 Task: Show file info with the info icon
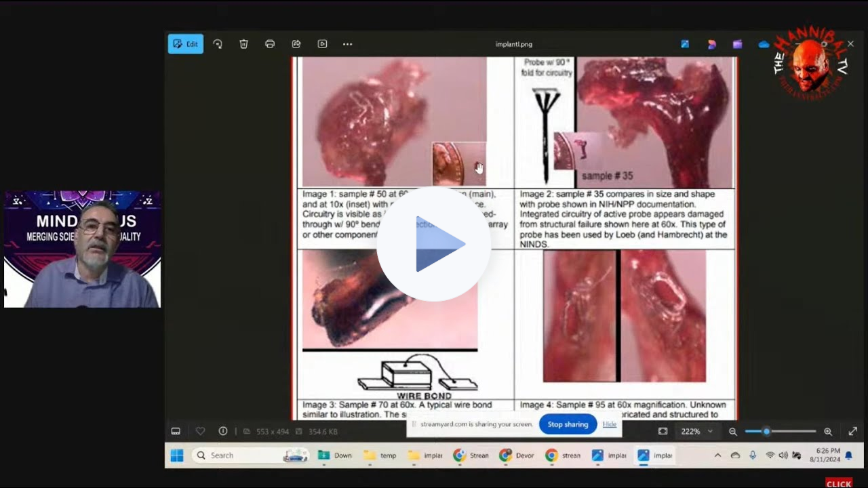point(223,432)
